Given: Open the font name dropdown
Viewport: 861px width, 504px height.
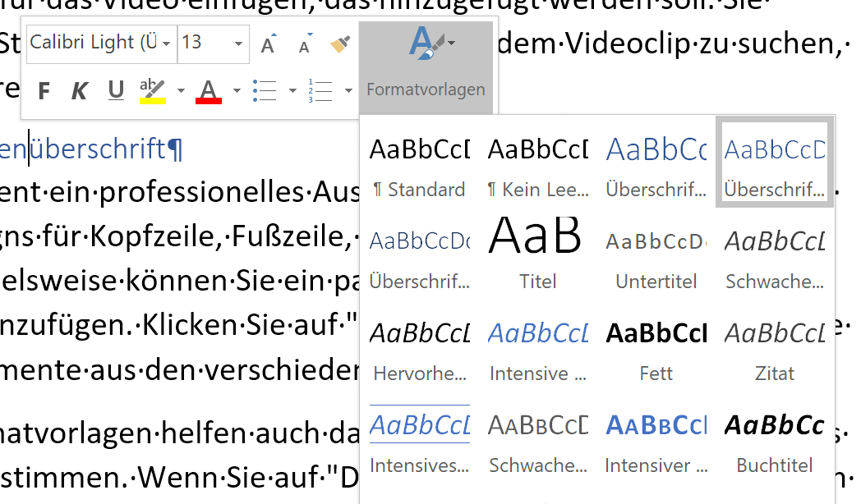Looking at the screenshot, I should 167,43.
